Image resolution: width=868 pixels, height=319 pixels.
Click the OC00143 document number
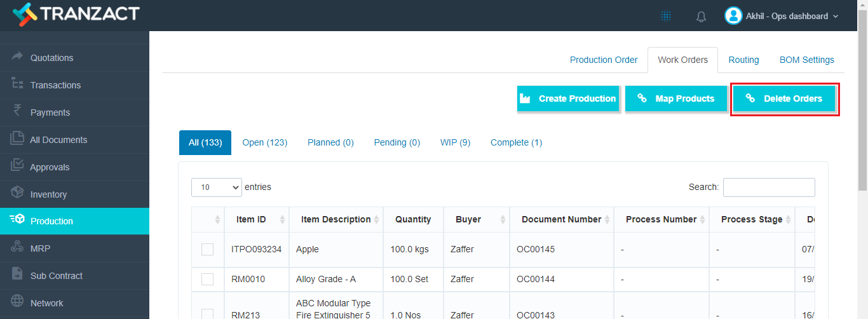coord(536,315)
